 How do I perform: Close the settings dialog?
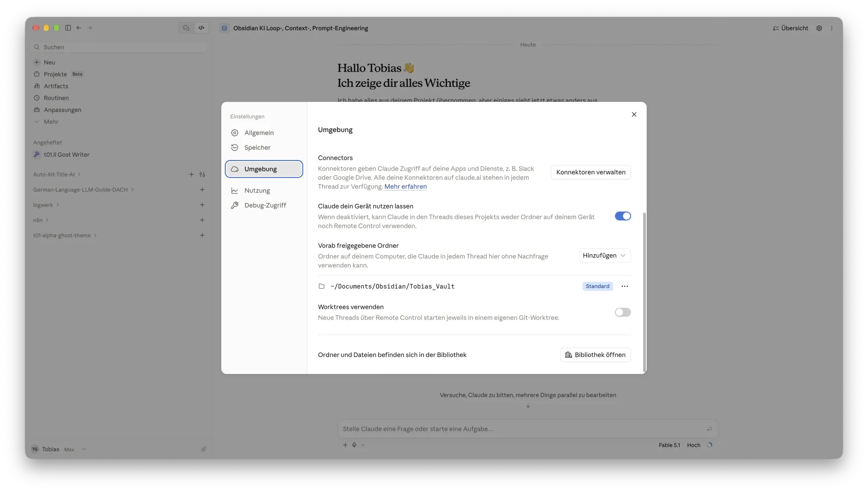[634, 115]
